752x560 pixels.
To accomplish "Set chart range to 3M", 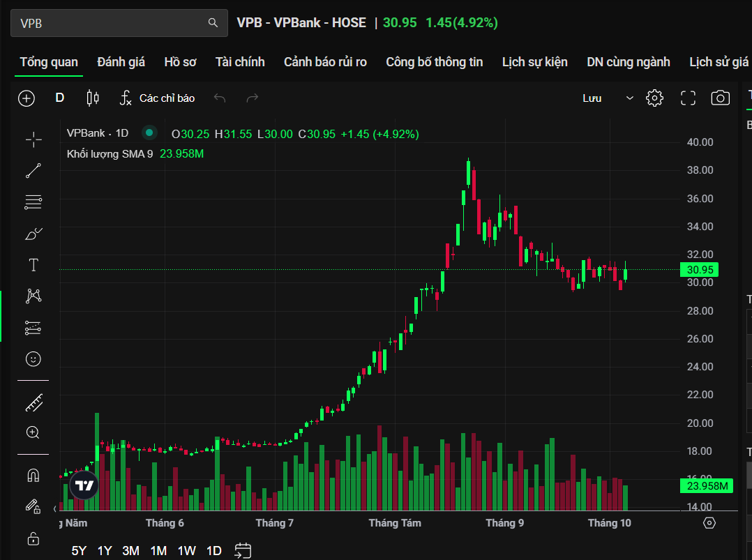I will tap(130, 551).
